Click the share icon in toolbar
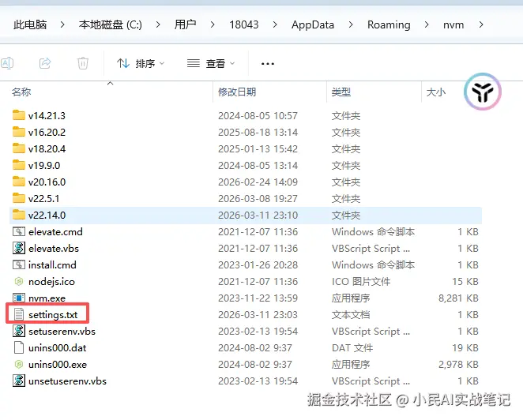Image resolution: width=523 pixels, height=420 pixels. [45, 63]
